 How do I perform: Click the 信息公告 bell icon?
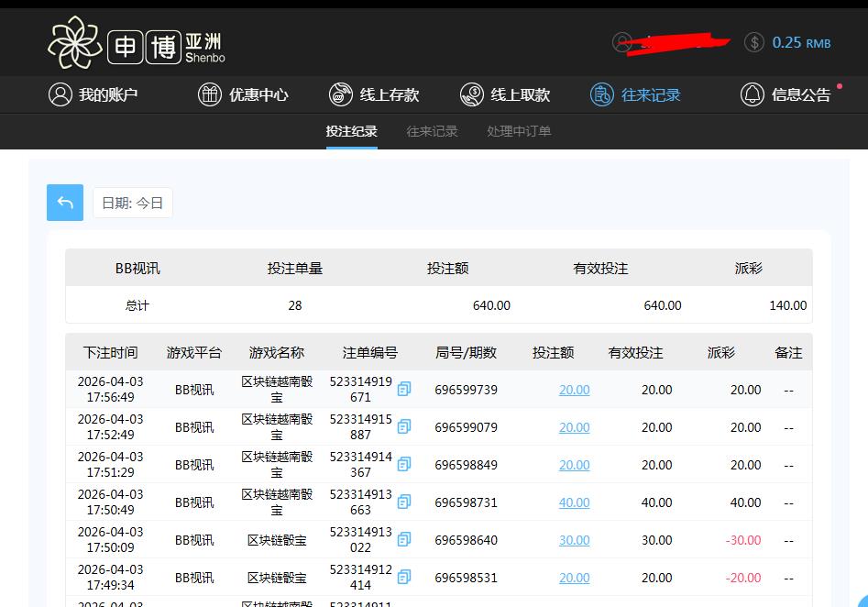[x=753, y=94]
